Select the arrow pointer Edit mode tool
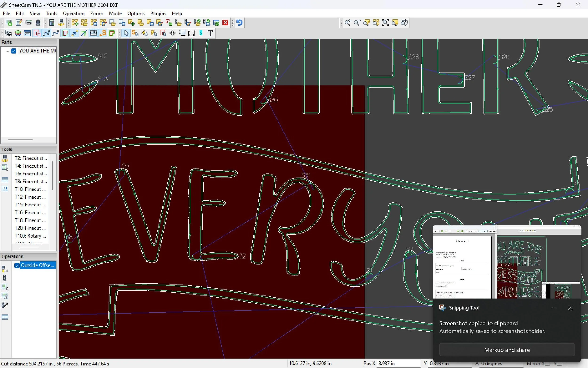The image size is (588, 368). pos(126,33)
